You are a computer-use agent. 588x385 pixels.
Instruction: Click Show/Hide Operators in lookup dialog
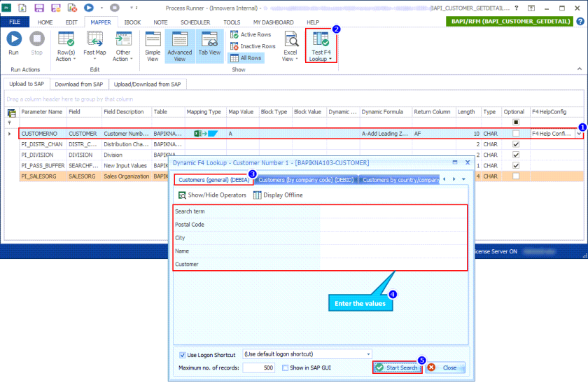(212, 195)
